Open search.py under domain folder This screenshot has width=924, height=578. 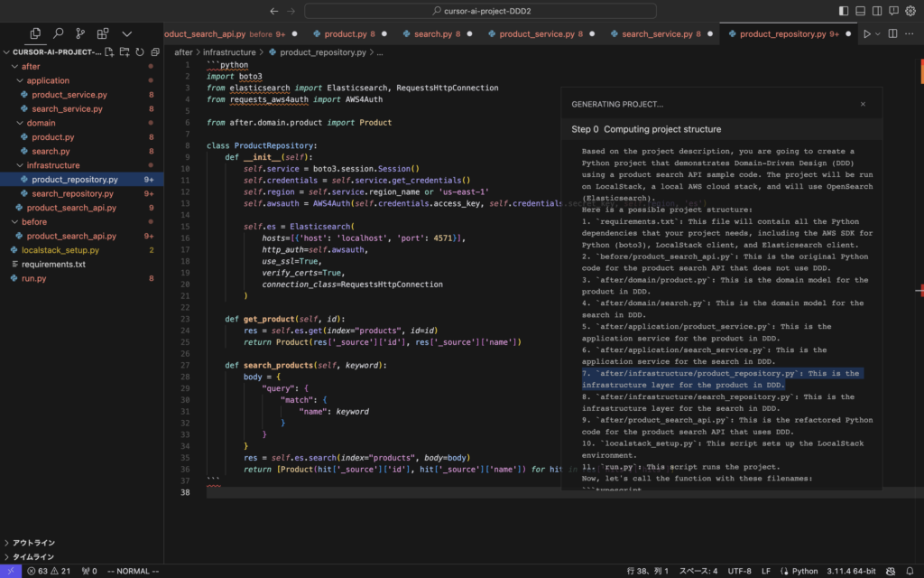point(82,151)
